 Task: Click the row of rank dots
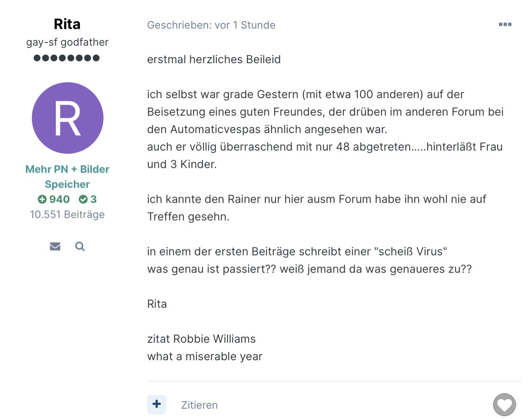[x=67, y=58]
